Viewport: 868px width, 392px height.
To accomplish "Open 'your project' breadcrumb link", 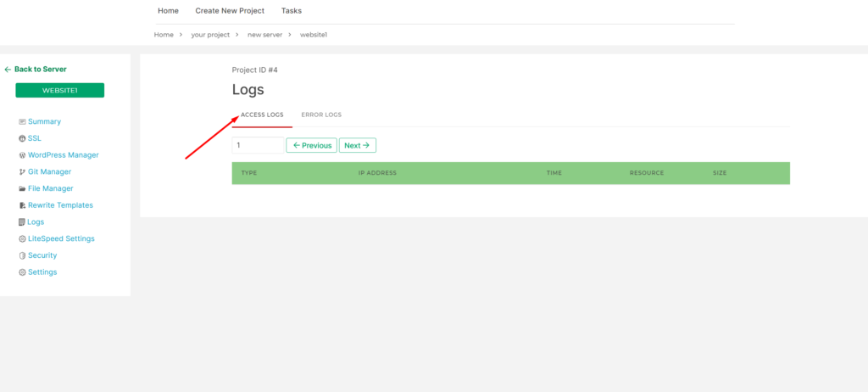I will pos(210,35).
